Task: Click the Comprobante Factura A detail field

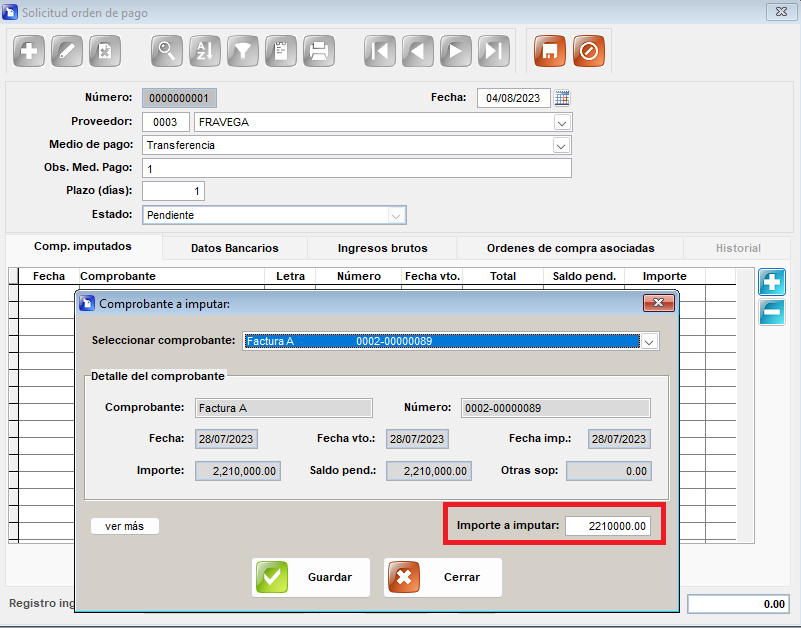Action: coord(284,408)
